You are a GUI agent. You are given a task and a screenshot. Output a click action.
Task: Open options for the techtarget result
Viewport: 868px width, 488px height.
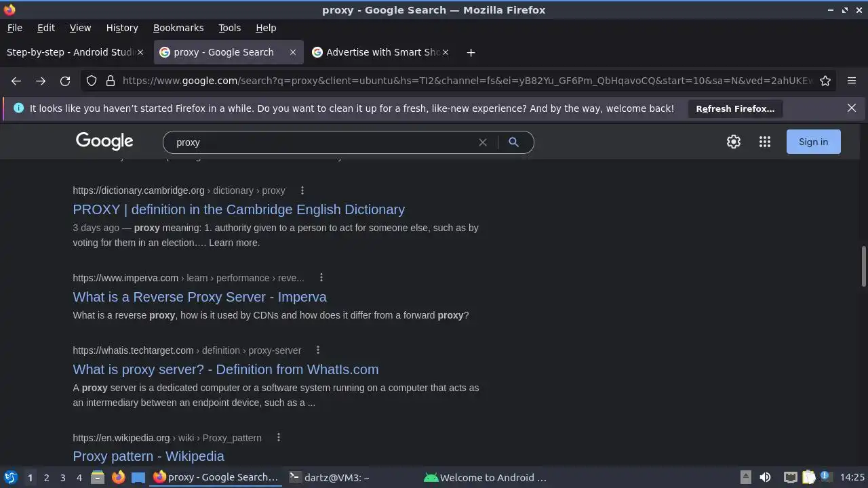pyautogui.click(x=318, y=350)
